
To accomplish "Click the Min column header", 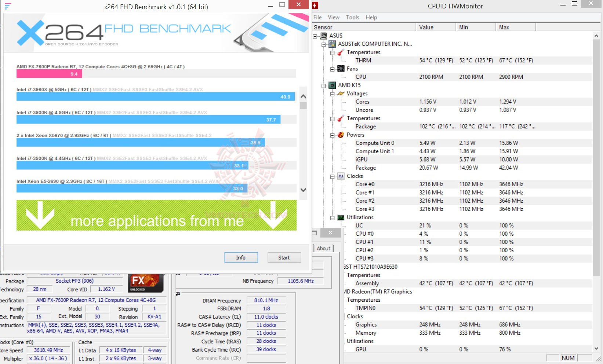I will click(x=476, y=27).
